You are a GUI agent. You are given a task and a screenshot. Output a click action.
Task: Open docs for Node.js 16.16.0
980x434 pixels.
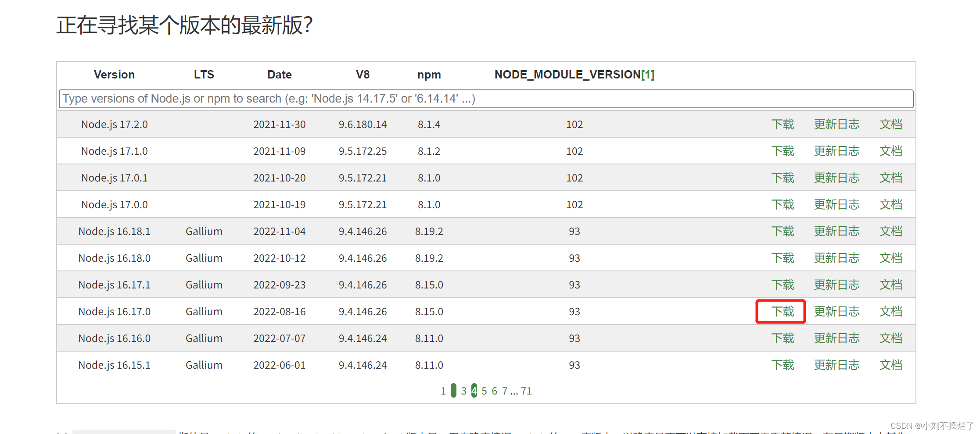pos(890,338)
